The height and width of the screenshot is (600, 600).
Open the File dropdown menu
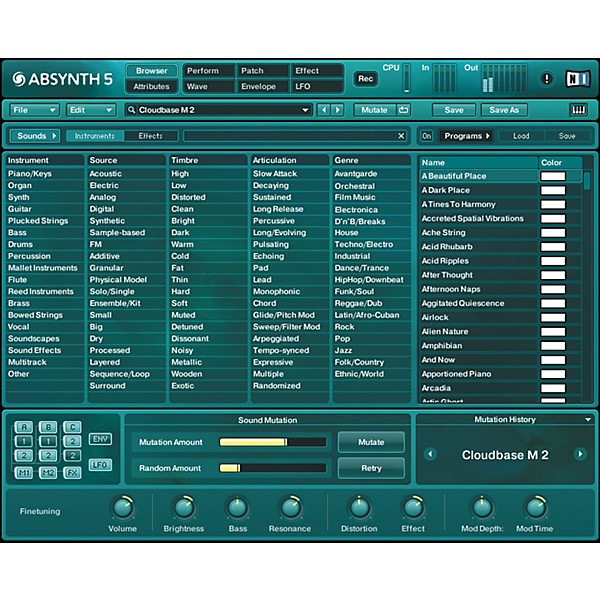(34, 110)
